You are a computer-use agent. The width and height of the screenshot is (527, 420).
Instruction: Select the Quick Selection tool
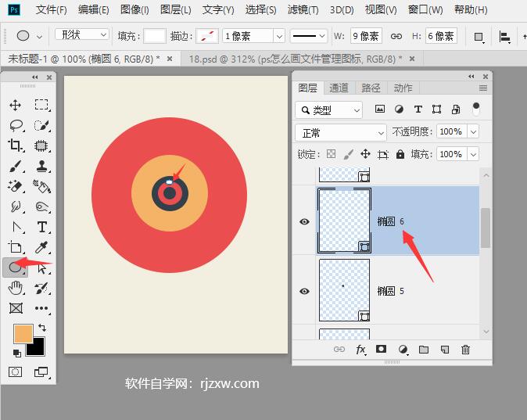click(x=41, y=125)
